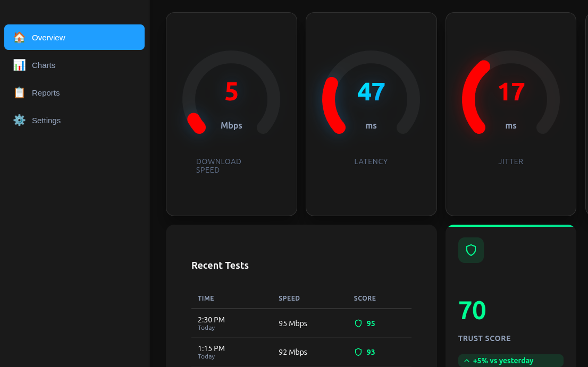Screen dimensions: 588x367
Task: Click the gear icon beside Settings
Action: (x=19, y=120)
